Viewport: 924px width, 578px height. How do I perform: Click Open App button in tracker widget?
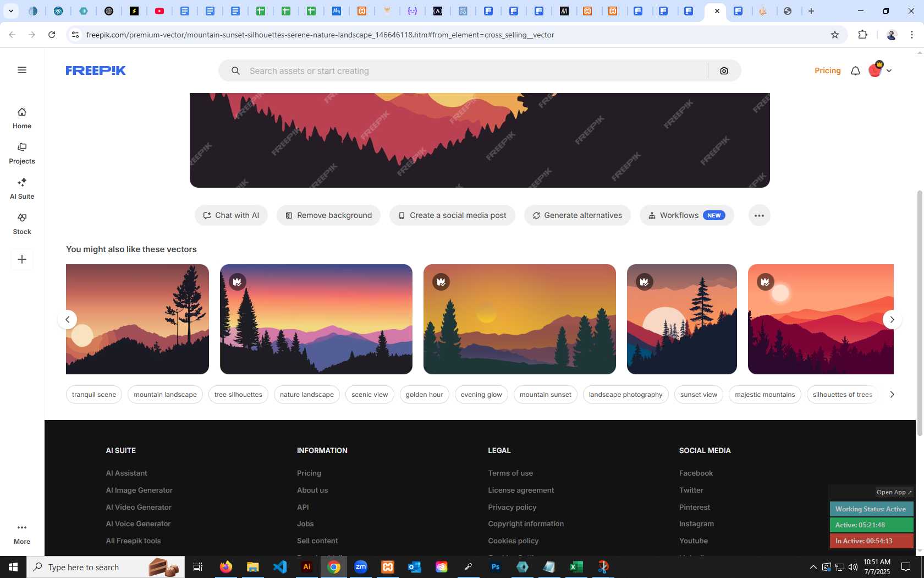[x=894, y=492]
